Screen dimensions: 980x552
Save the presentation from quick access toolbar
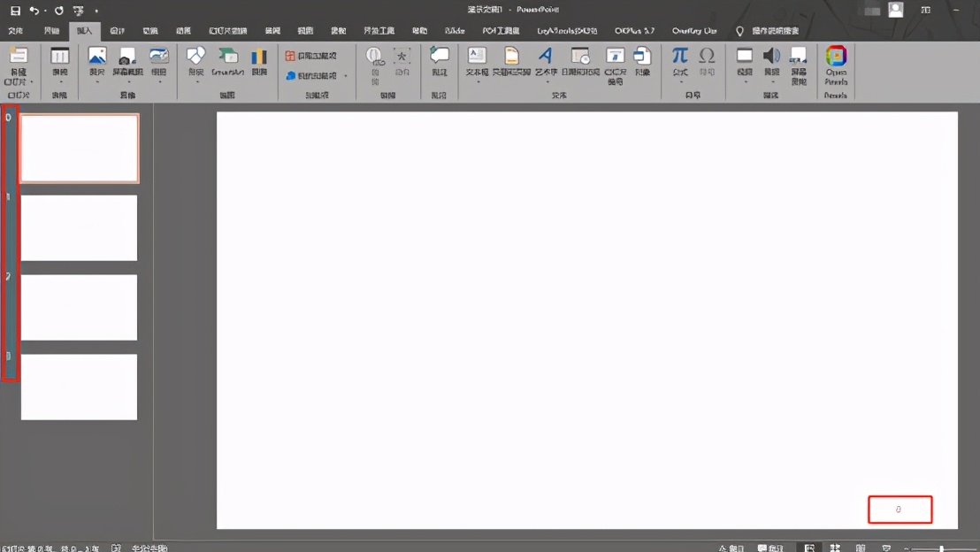click(15, 11)
